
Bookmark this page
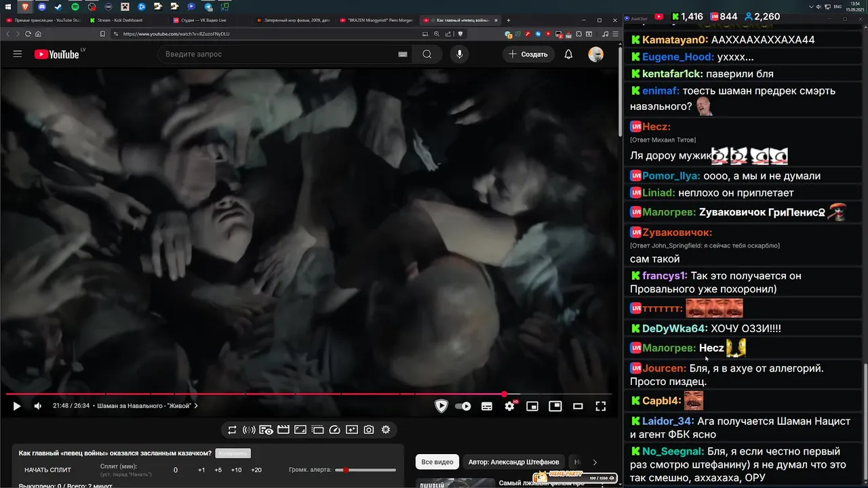tap(102, 34)
